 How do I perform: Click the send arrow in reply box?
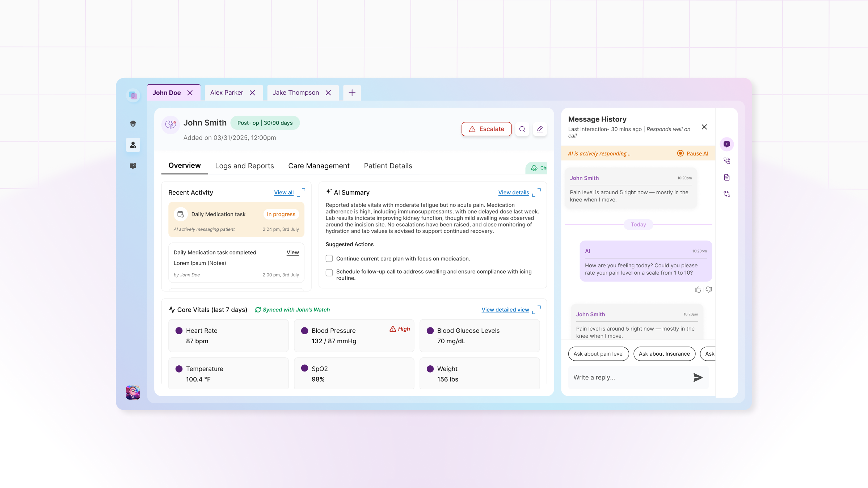click(698, 377)
